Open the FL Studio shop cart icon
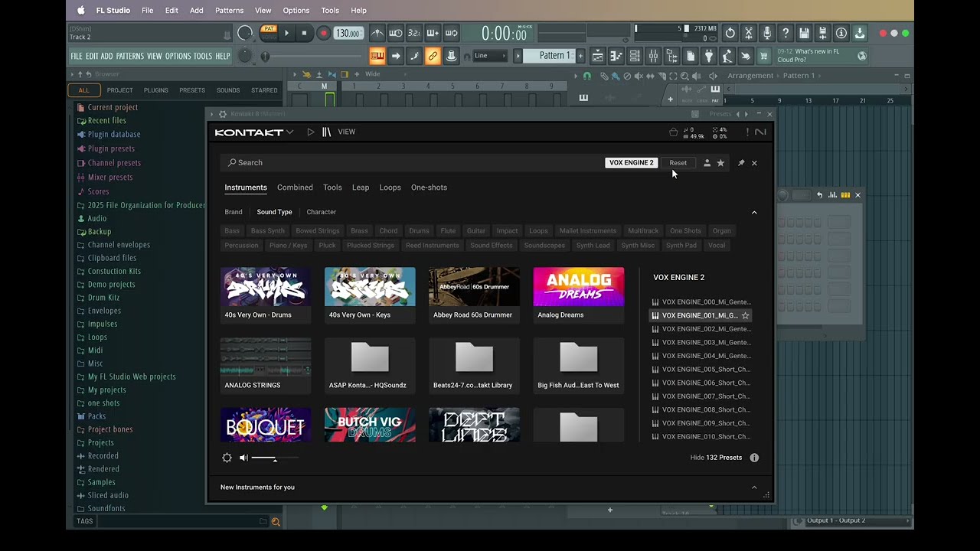This screenshot has height=551, width=980. click(x=763, y=56)
